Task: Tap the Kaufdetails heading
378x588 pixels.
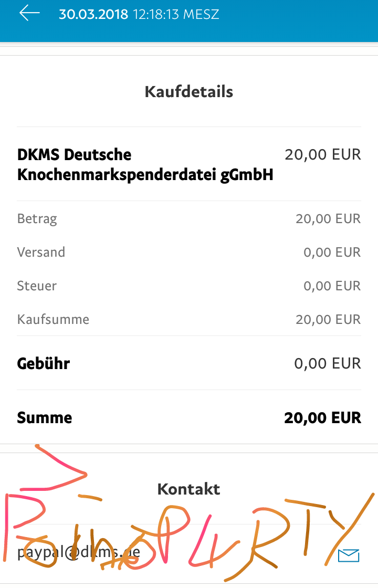Action: [189, 92]
